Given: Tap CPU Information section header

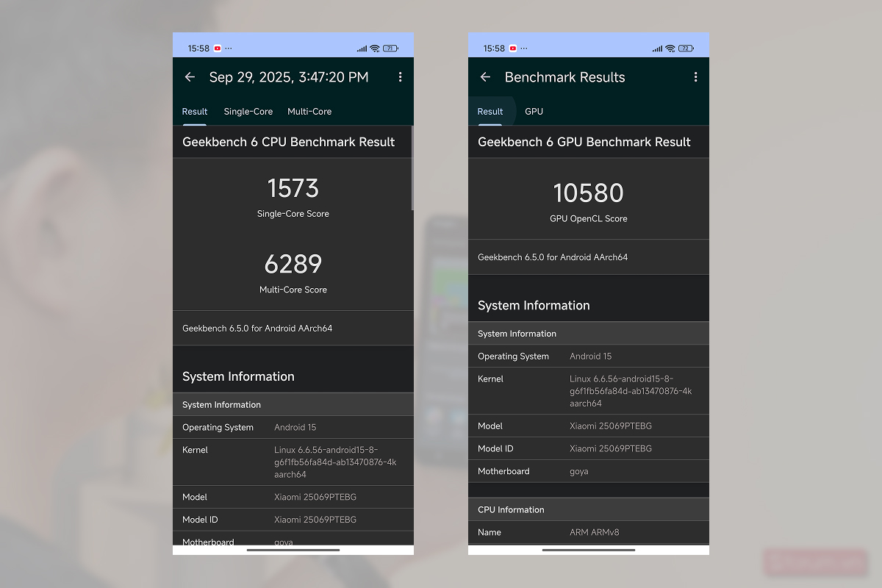Looking at the screenshot, I should click(x=589, y=509).
